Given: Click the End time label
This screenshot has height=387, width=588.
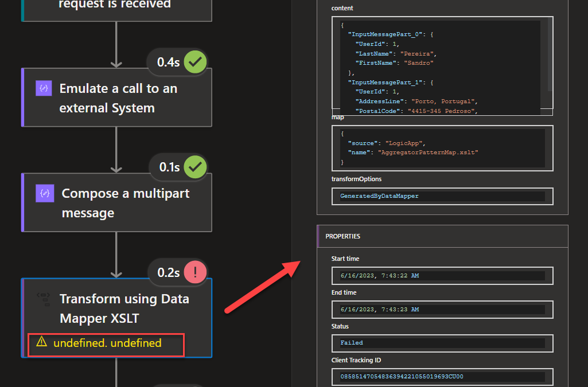Looking at the screenshot, I should point(344,292).
